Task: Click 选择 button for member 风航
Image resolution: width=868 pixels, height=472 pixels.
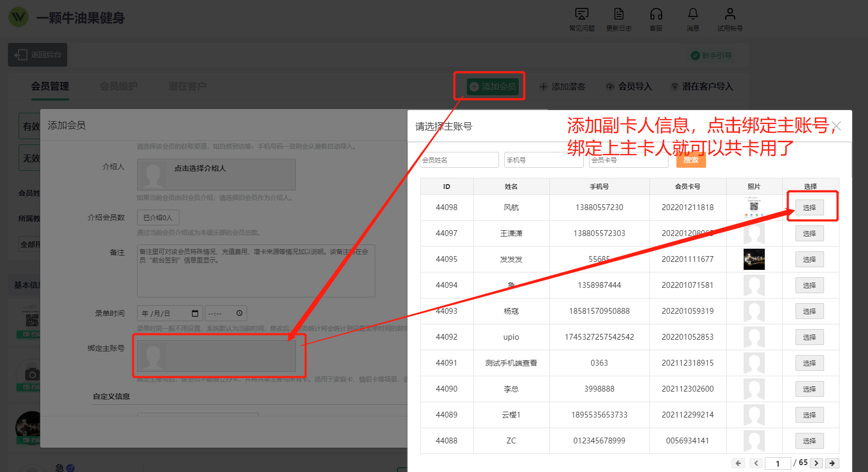Action: click(809, 207)
